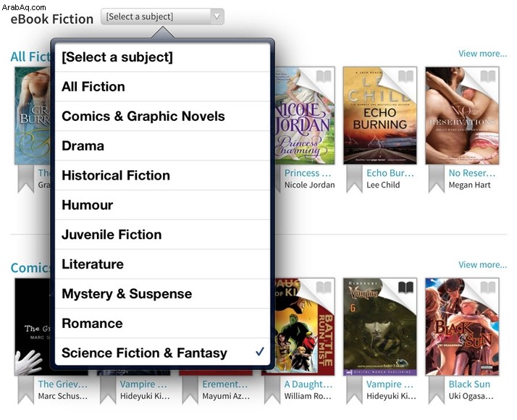
Task: Tap the book icon on Echo Burning cover
Action: pos(405,76)
